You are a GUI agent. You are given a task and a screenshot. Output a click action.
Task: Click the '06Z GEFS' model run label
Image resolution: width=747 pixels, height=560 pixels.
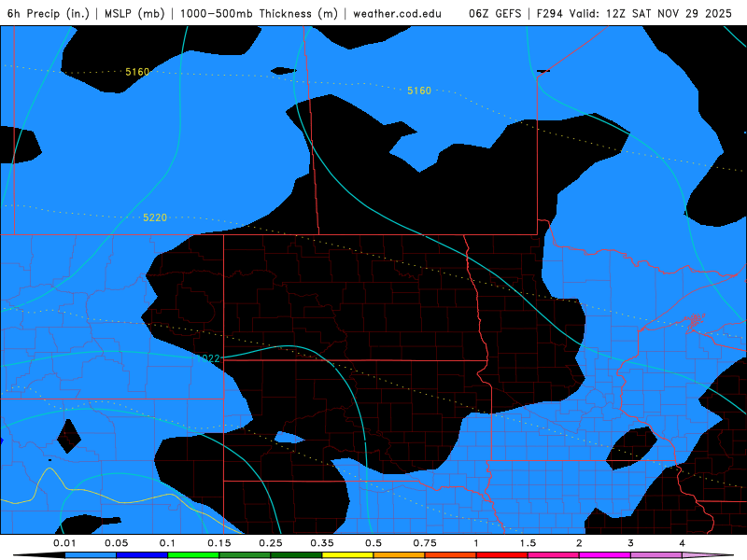(x=495, y=13)
